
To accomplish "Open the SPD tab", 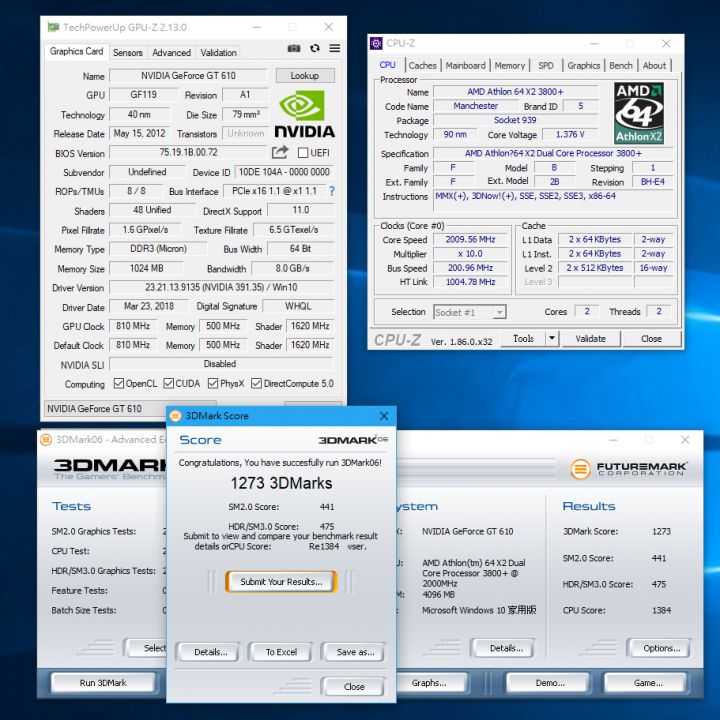I will click(x=546, y=66).
